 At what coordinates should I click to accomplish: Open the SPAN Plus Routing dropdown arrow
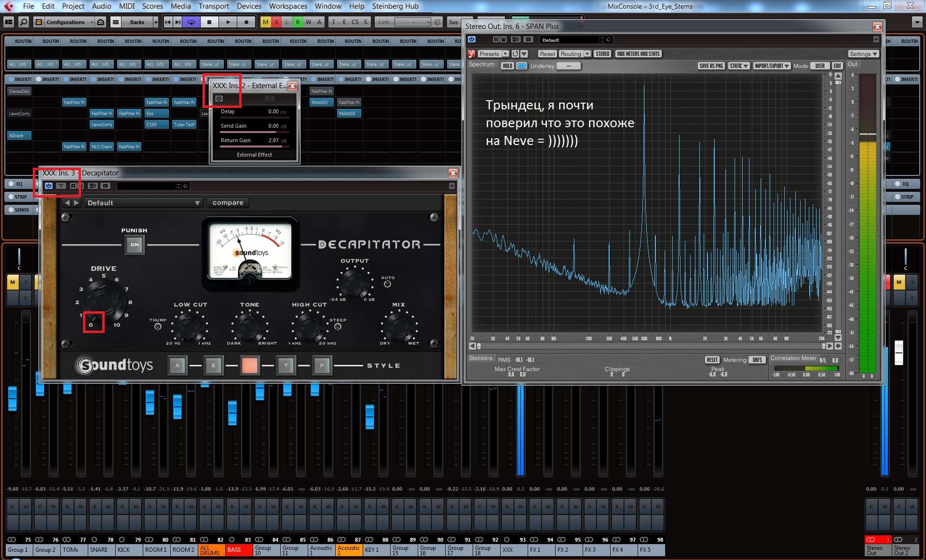pyautogui.click(x=587, y=54)
